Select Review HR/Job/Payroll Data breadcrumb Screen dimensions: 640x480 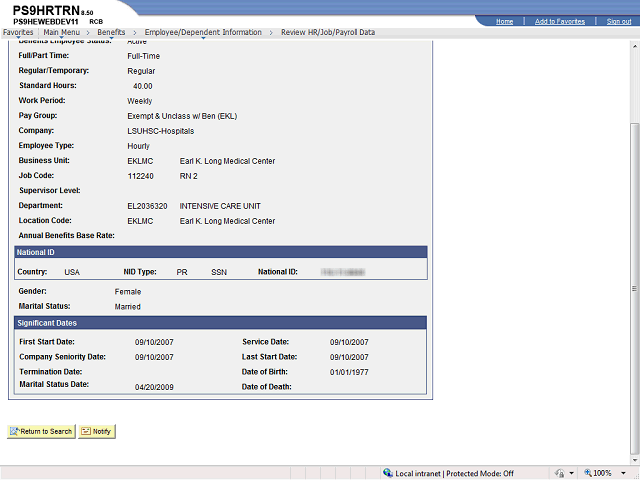click(x=328, y=32)
